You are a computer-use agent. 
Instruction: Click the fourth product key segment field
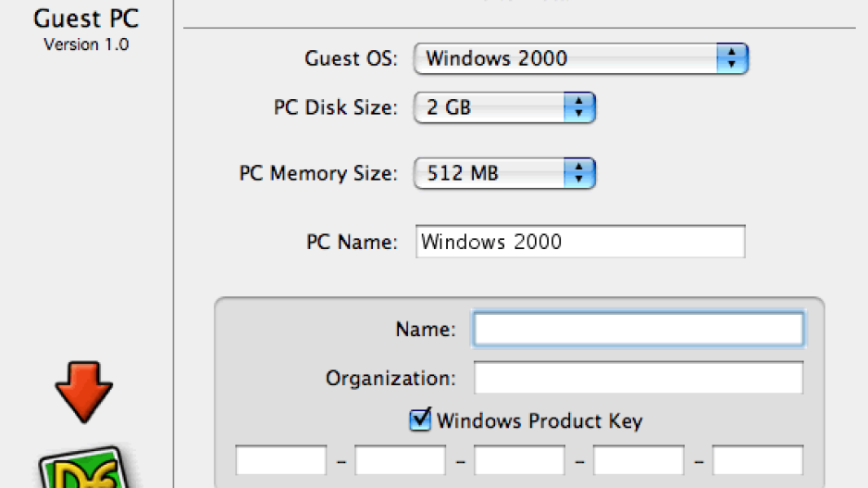click(x=639, y=459)
